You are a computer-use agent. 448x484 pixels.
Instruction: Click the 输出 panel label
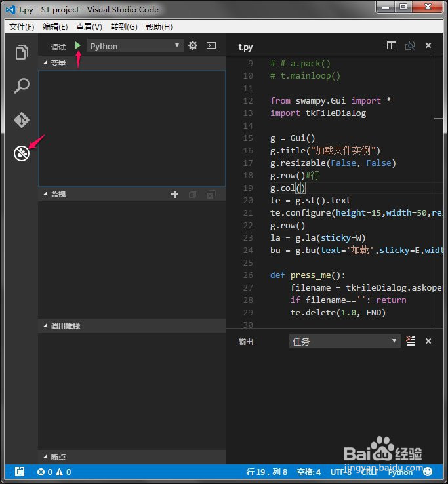tap(246, 342)
